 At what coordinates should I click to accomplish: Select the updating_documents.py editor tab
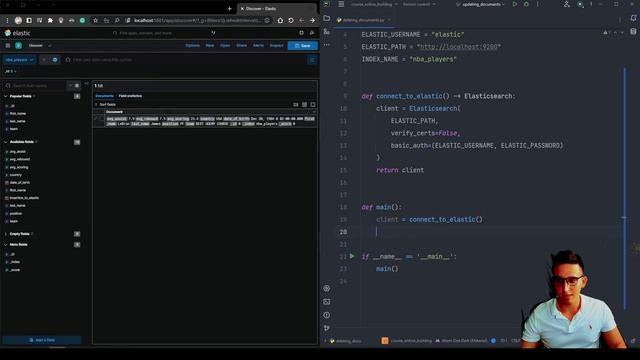coord(363,20)
